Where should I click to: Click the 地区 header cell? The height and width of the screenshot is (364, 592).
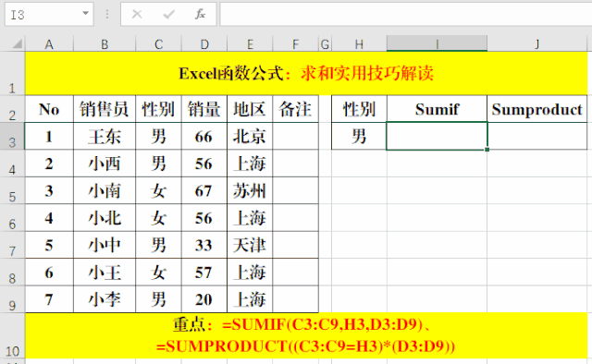[x=250, y=109]
